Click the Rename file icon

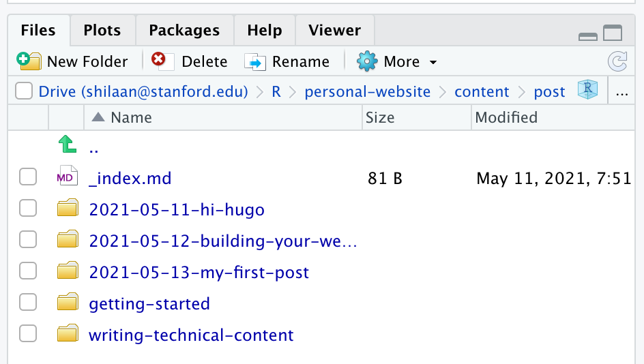pos(255,62)
